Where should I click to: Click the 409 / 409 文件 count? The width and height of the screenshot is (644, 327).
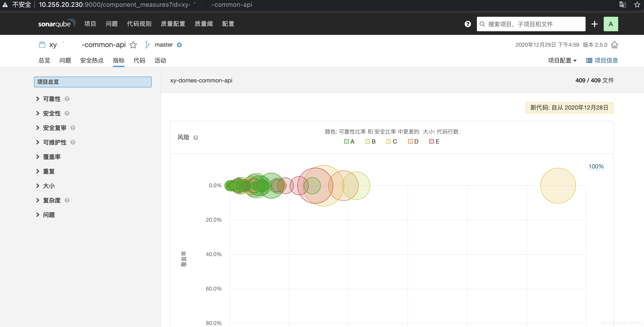(594, 80)
